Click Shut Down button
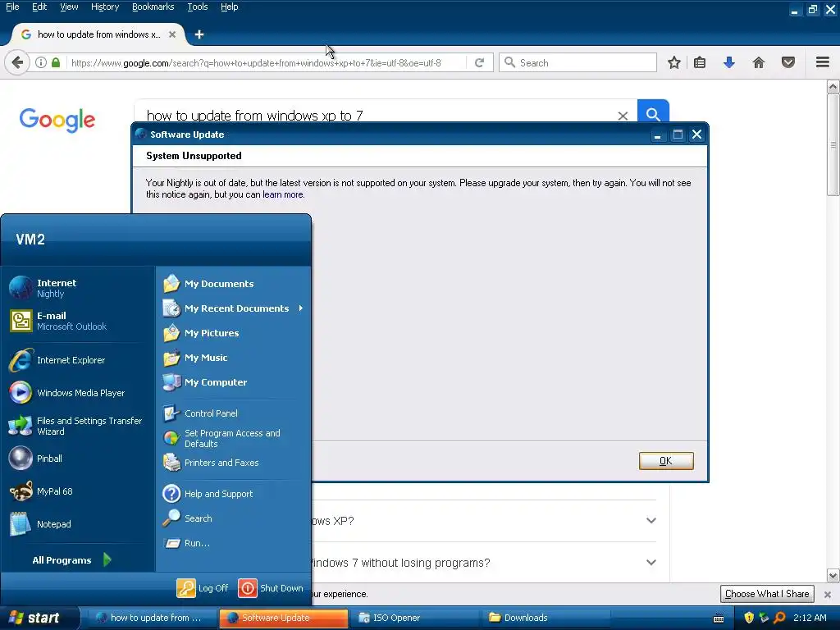Viewport: 840px width, 630px height. 271,587
